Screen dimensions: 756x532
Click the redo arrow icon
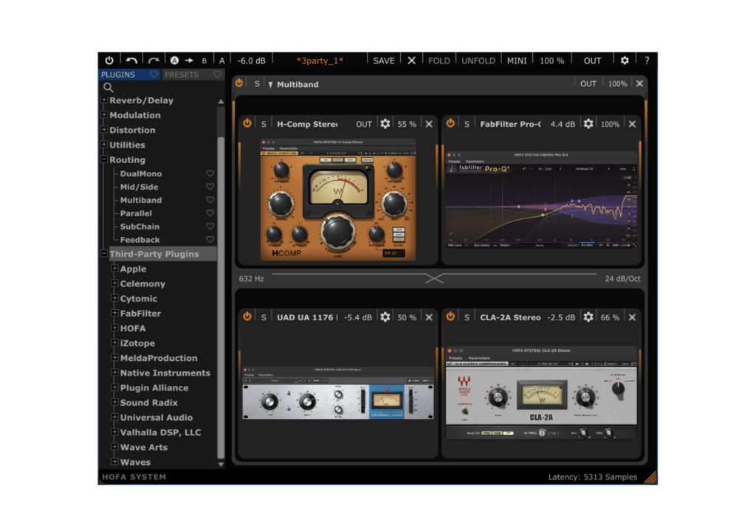point(154,61)
